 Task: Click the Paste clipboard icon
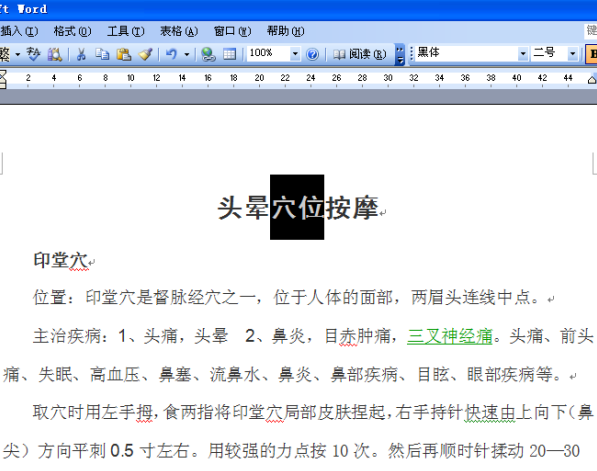[123, 54]
